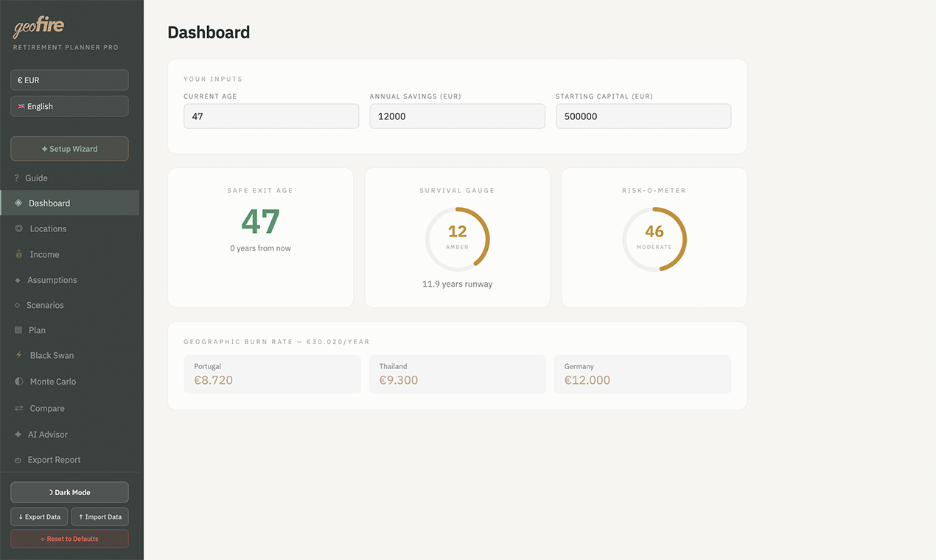Open the Income section via its coin icon
This screenshot has height=560, width=936.
(16, 254)
